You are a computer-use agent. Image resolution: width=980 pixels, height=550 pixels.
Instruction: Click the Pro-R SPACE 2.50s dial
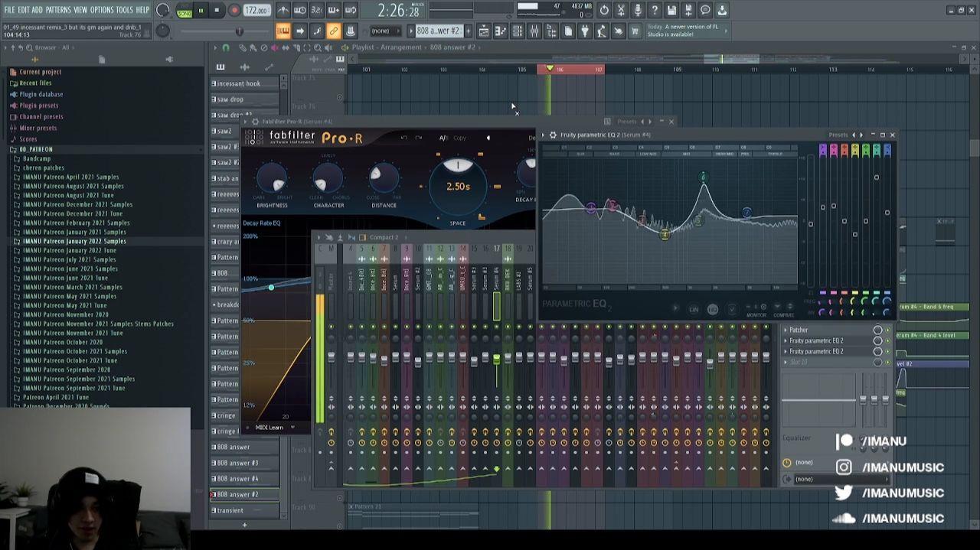(458, 186)
